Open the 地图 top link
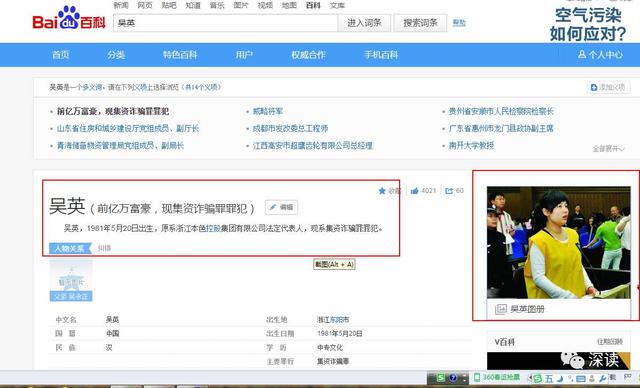Screen dimensions: 640x388 click(289, 5)
